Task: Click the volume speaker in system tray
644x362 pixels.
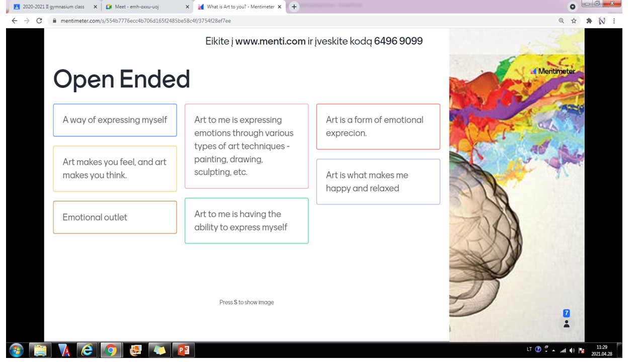Action: (572, 350)
